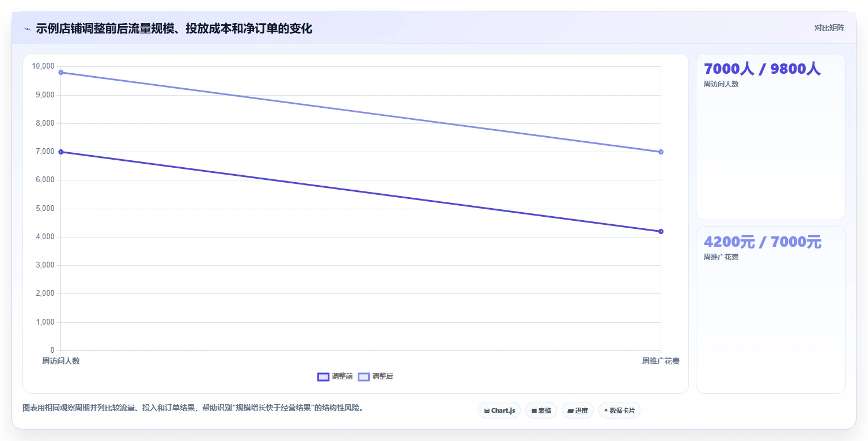The image size is (868, 441).
Task: Select the 进度 tag chip
Action: [x=578, y=410]
